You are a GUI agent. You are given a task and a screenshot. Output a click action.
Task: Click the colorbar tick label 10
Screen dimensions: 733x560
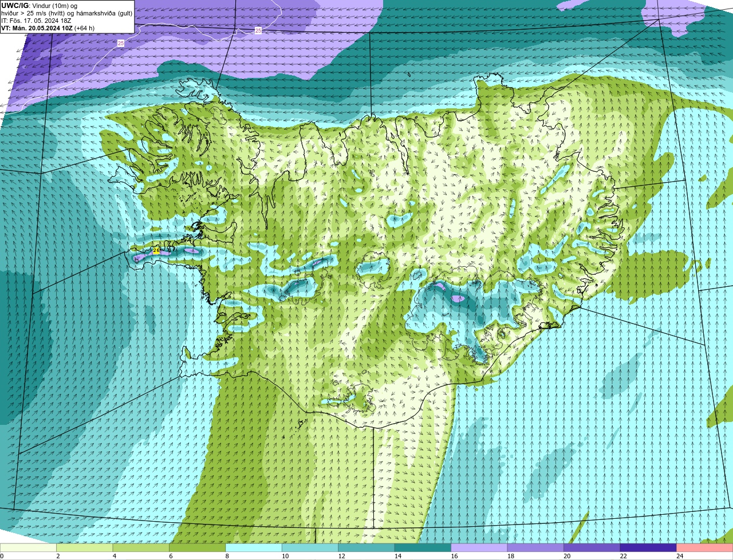[285, 556]
